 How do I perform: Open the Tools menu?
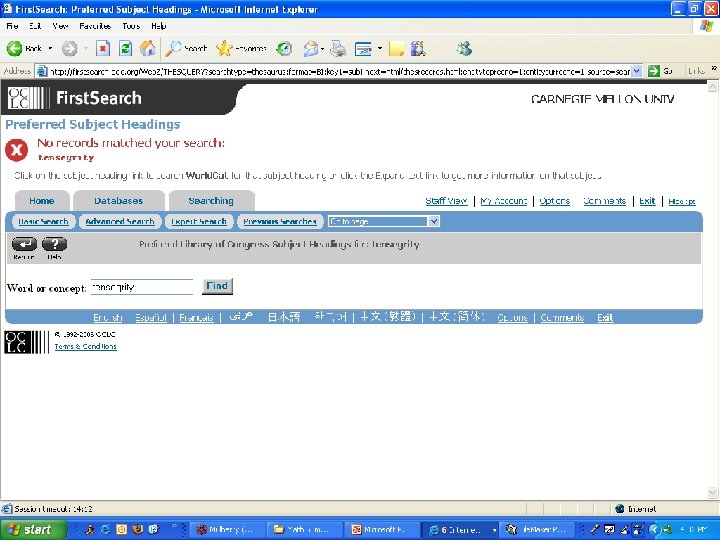click(x=131, y=26)
